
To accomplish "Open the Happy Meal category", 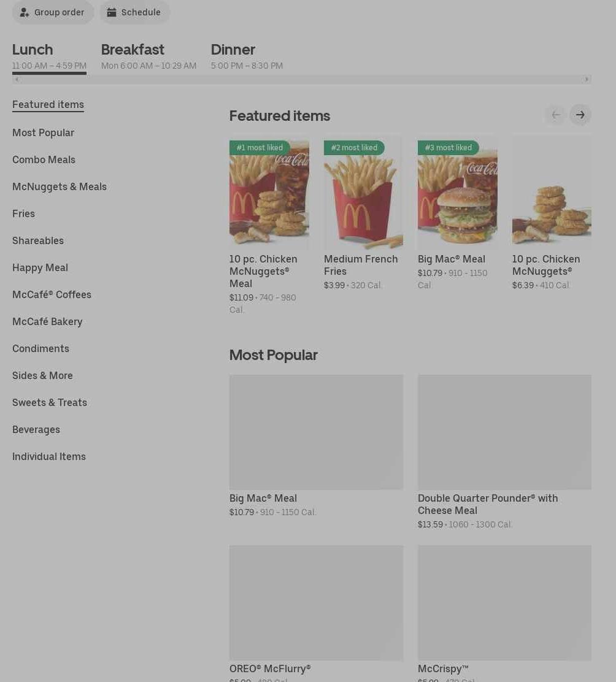I will [40, 267].
